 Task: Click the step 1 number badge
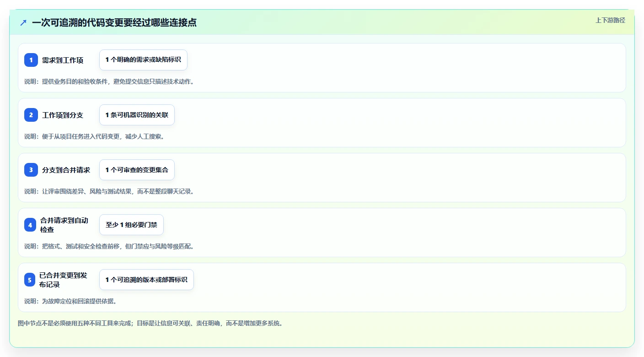tap(31, 60)
